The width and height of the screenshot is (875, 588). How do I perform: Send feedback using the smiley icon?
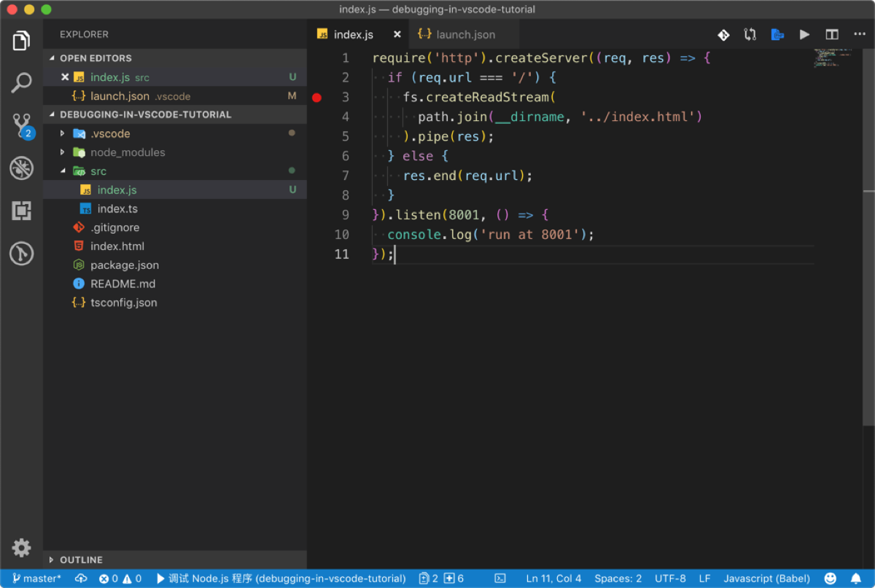pyautogui.click(x=831, y=578)
